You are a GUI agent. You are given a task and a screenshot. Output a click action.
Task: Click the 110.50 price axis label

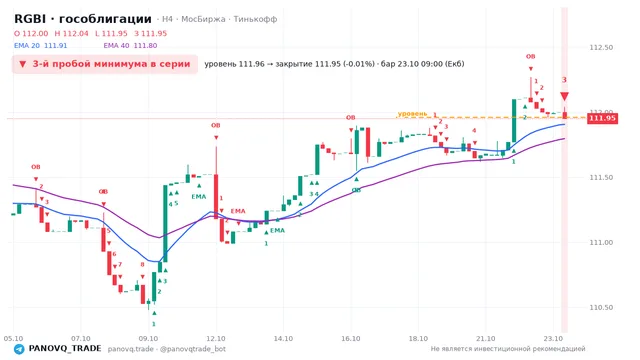click(601, 307)
